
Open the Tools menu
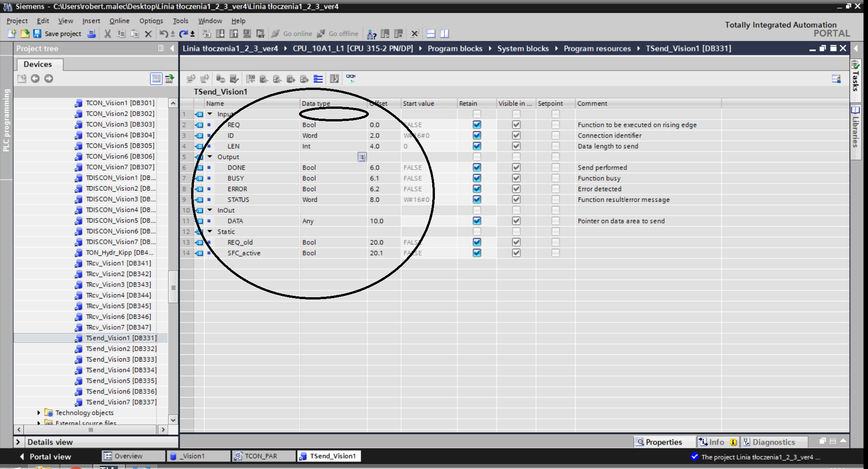(180, 21)
